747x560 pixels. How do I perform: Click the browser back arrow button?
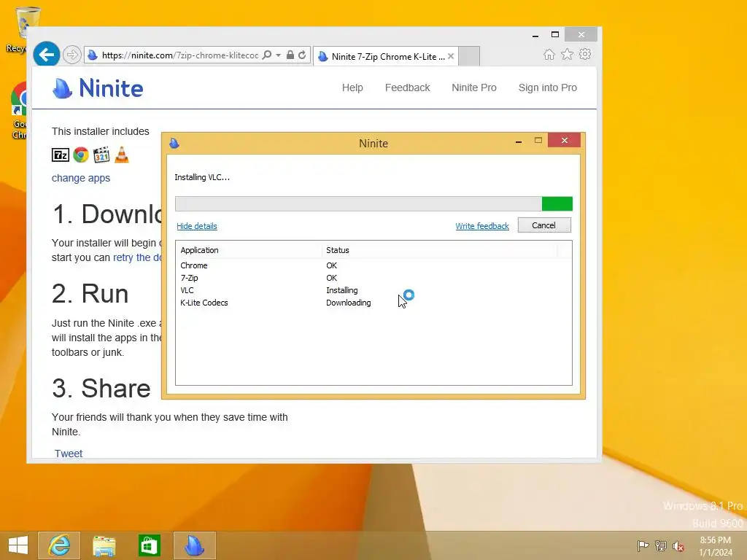click(46, 55)
